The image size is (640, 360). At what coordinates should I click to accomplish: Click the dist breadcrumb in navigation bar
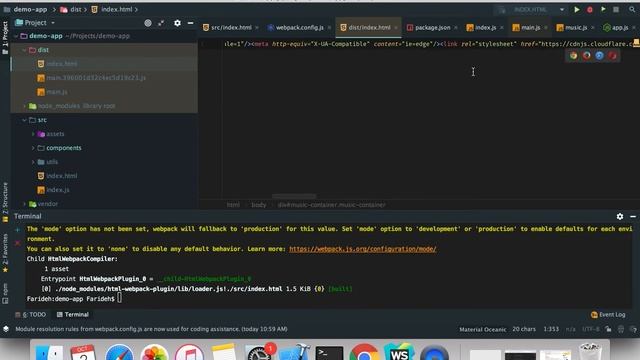pos(71,9)
